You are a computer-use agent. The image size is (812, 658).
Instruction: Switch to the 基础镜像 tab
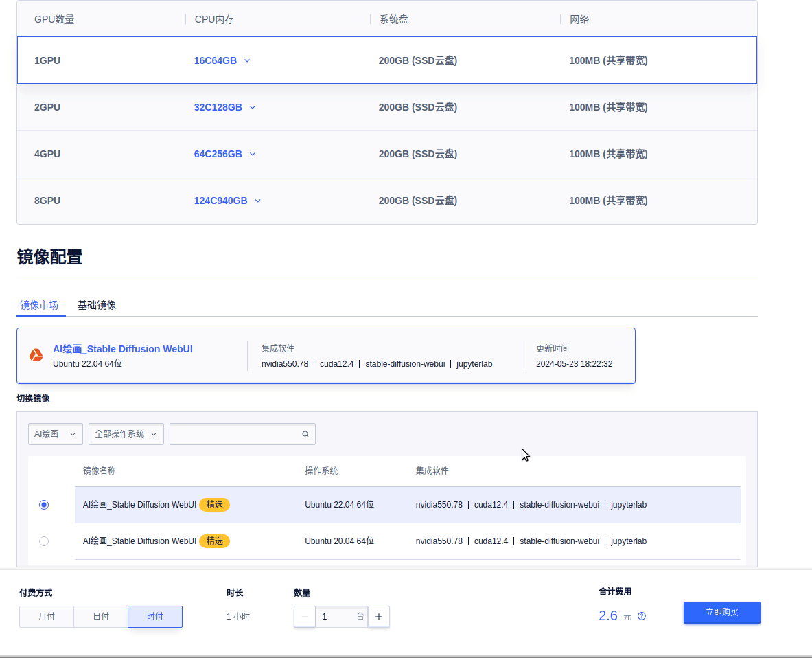coord(96,305)
